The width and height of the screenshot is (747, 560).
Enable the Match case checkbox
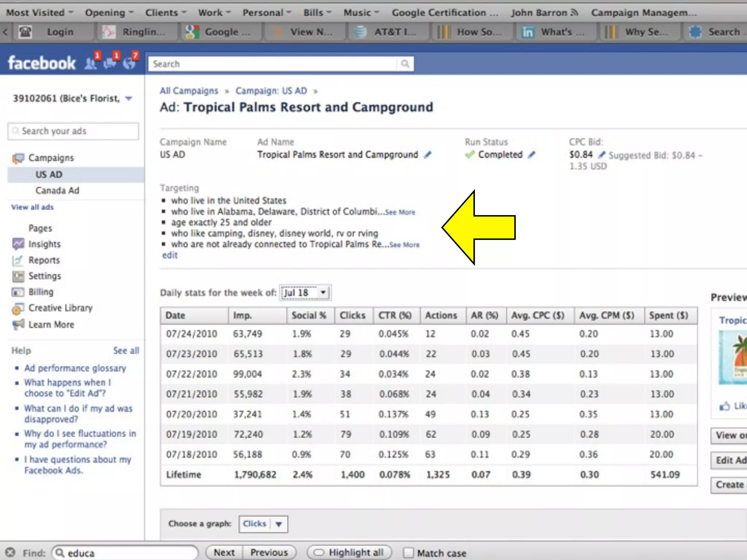(x=409, y=553)
